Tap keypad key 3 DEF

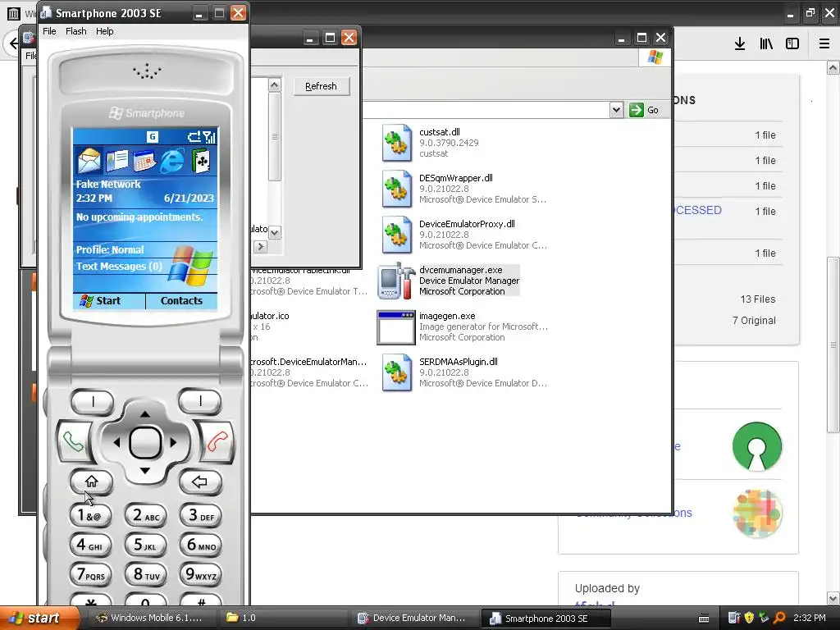(200, 515)
